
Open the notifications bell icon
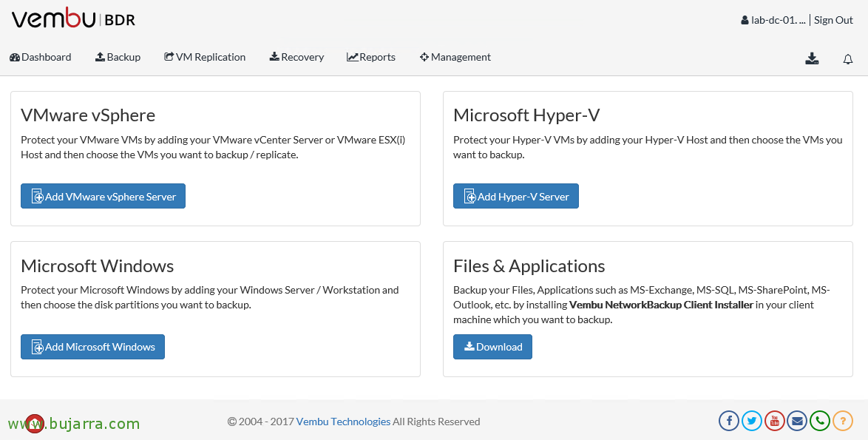[x=847, y=58]
